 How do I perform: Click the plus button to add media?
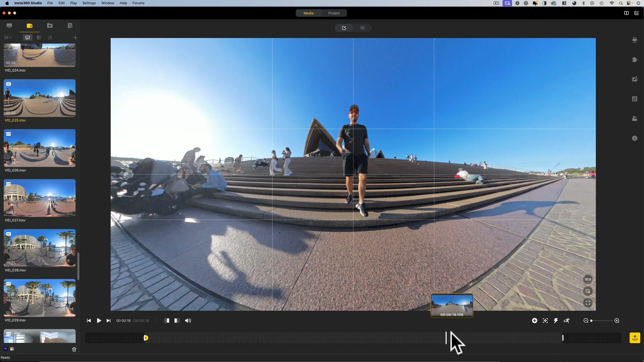75,38
